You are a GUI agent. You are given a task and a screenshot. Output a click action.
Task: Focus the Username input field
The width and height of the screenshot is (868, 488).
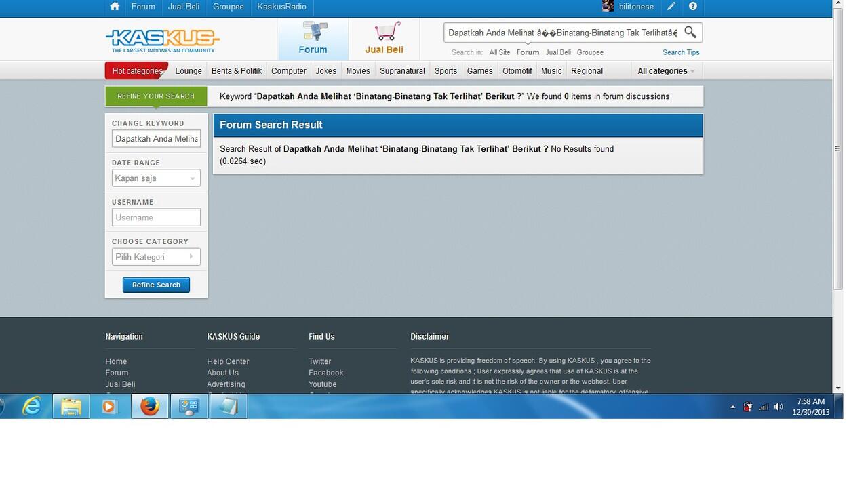(x=156, y=218)
